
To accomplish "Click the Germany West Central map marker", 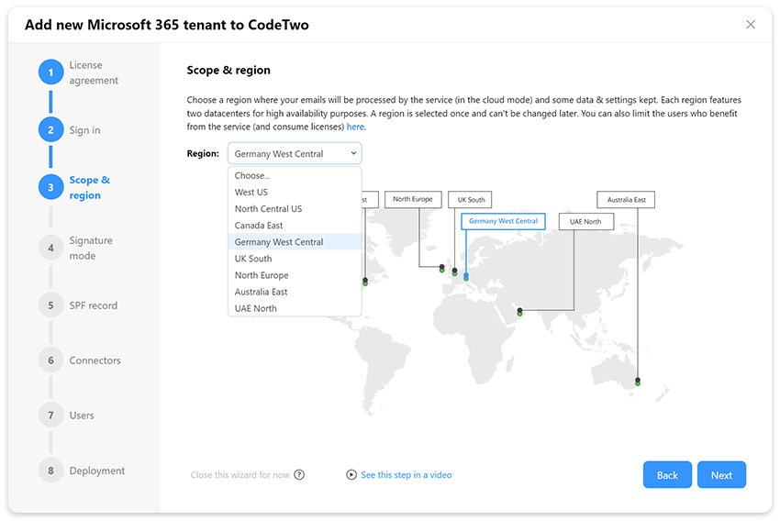I will 465,276.
